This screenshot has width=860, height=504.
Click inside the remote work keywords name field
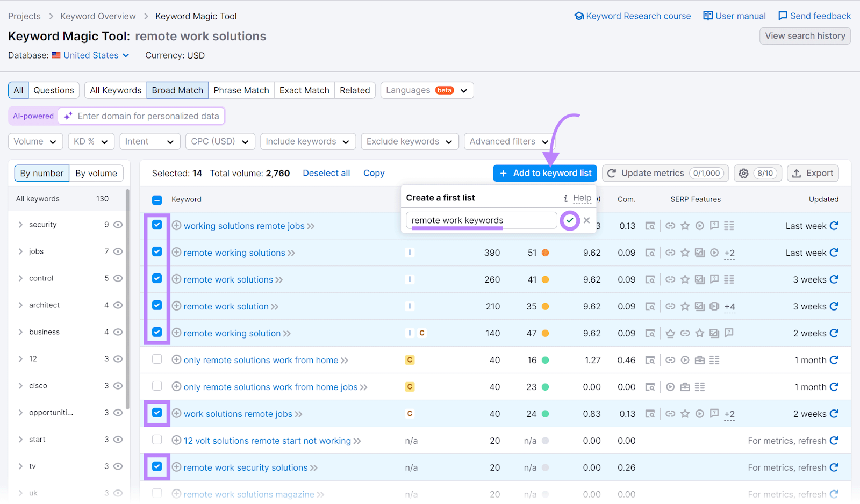pyautogui.click(x=481, y=220)
